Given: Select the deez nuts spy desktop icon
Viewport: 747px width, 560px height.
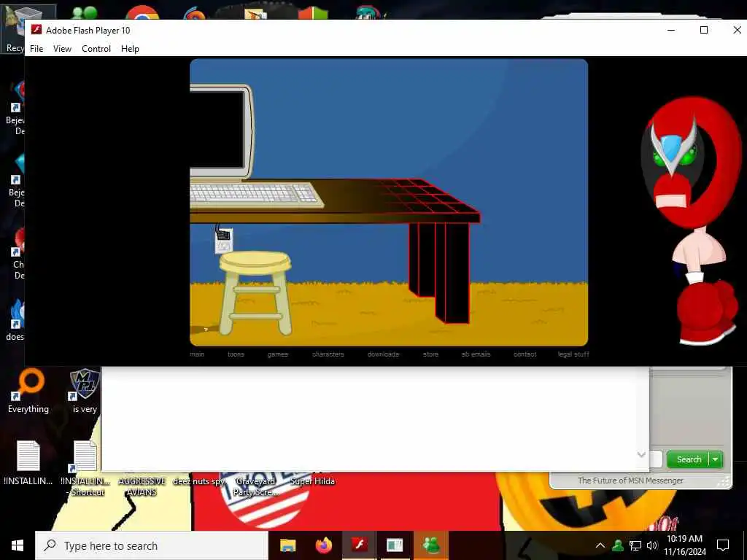Looking at the screenshot, I should pos(198,481).
